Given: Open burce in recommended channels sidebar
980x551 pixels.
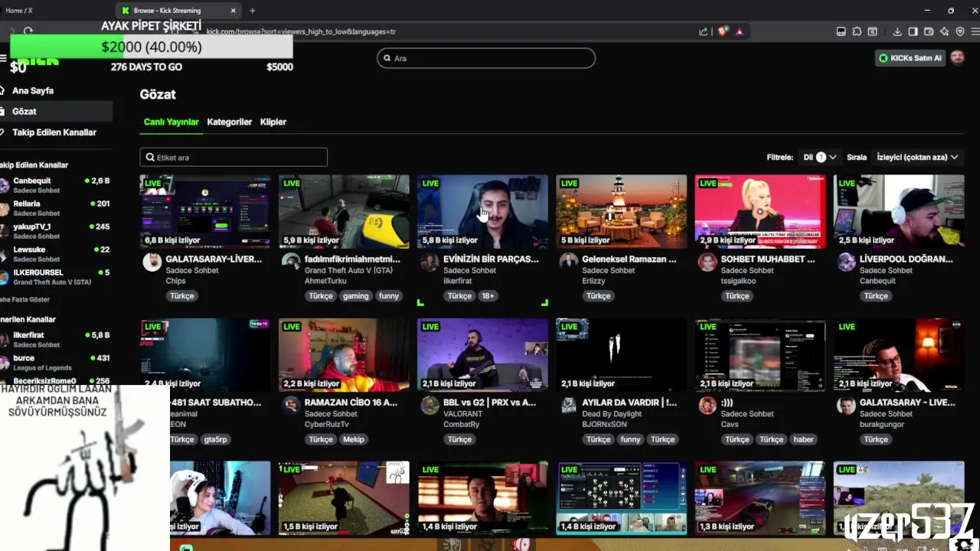Looking at the screenshot, I should [55, 363].
